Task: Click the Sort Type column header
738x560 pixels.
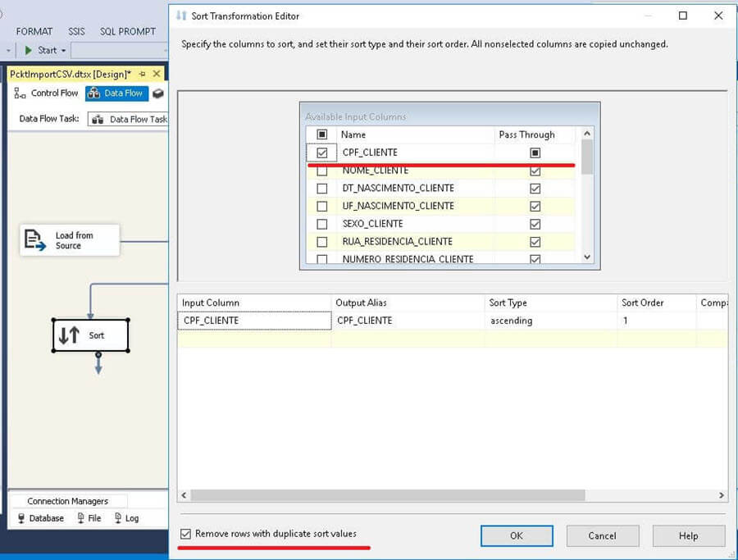Action: pyautogui.click(x=551, y=303)
